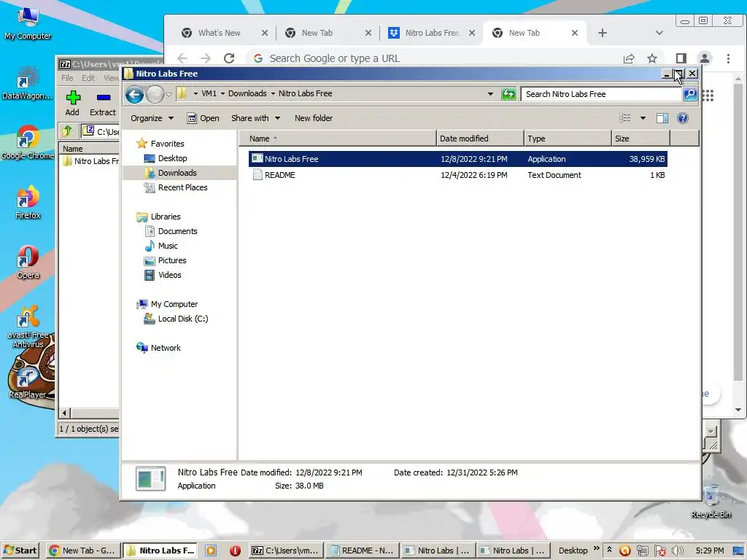Viewport: 747px width, 560px height.
Task: Switch to README taskbar window
Action: click(x=362, y=551)
